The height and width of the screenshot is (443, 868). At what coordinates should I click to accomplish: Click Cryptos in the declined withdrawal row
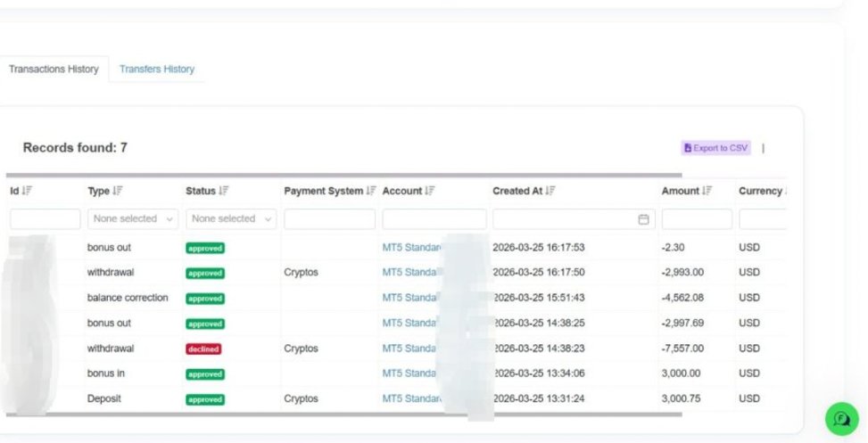point(302,349)
